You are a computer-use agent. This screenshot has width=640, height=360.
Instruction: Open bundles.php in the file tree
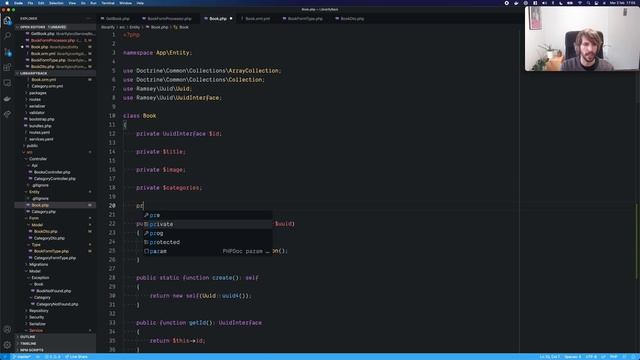[x=40, y=126]
